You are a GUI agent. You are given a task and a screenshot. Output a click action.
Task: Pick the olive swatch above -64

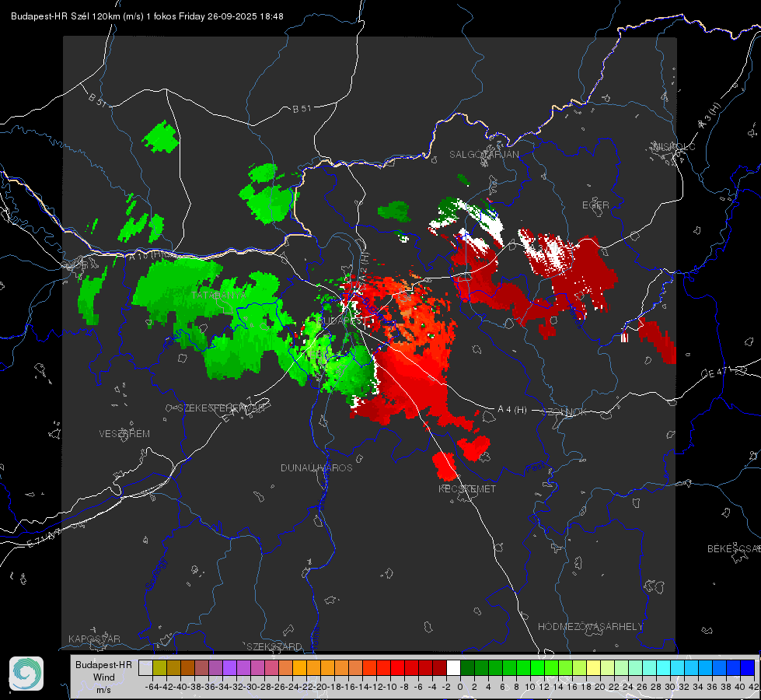(x=159, y=667)
